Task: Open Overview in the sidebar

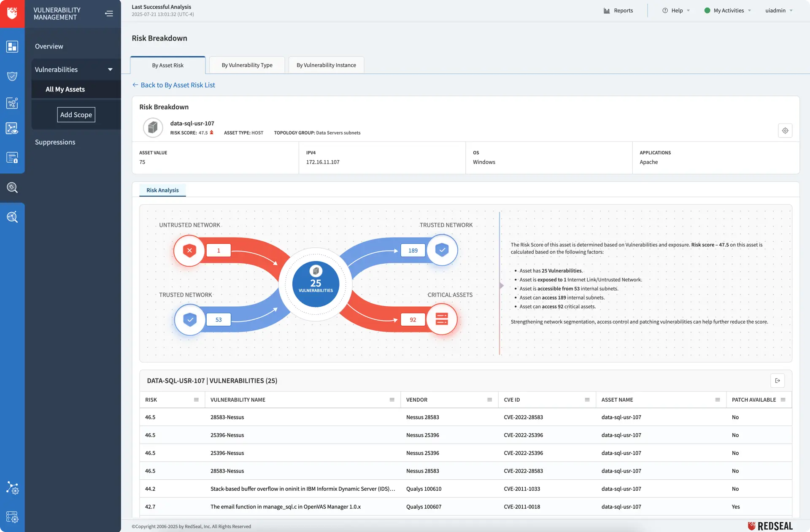Action: pyautogui.click(x=49, y=46)
